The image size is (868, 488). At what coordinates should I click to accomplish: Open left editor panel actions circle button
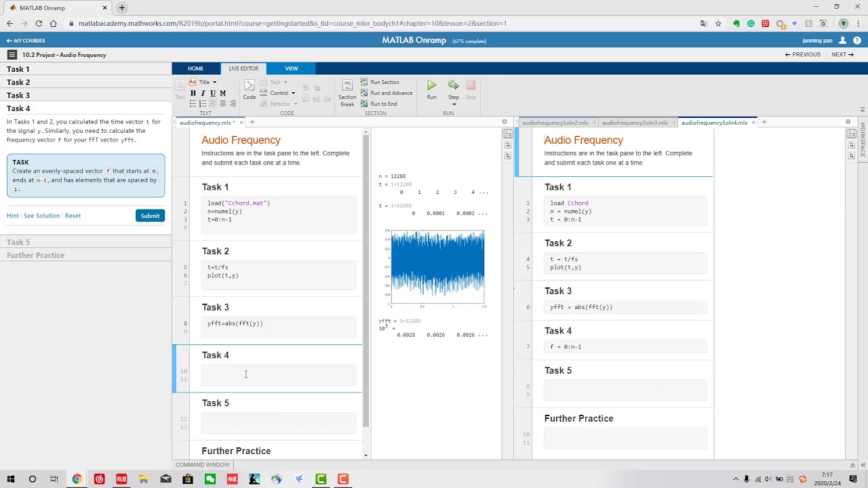click(505, 122)
